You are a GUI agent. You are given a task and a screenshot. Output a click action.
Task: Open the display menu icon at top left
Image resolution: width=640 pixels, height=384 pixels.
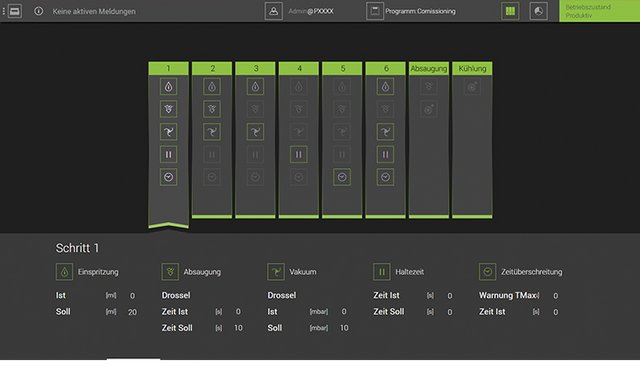coord(15,11)
